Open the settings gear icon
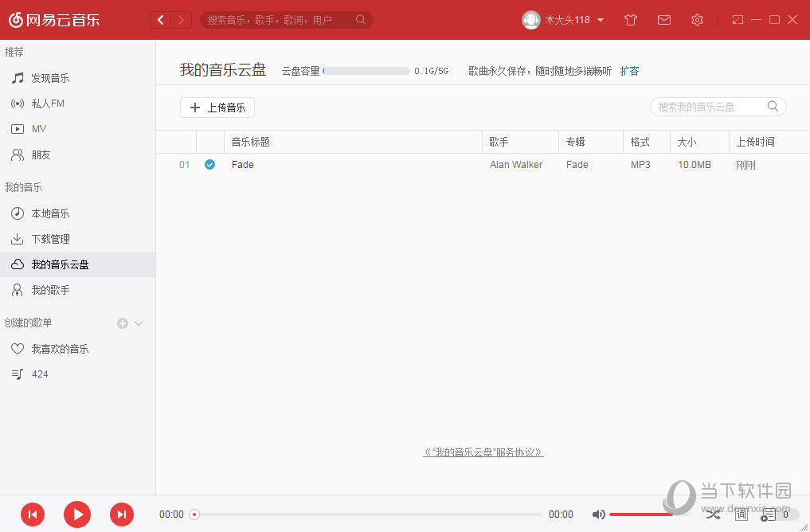Image resolution: width=810 pixels, height=532 pixels. 697,20
